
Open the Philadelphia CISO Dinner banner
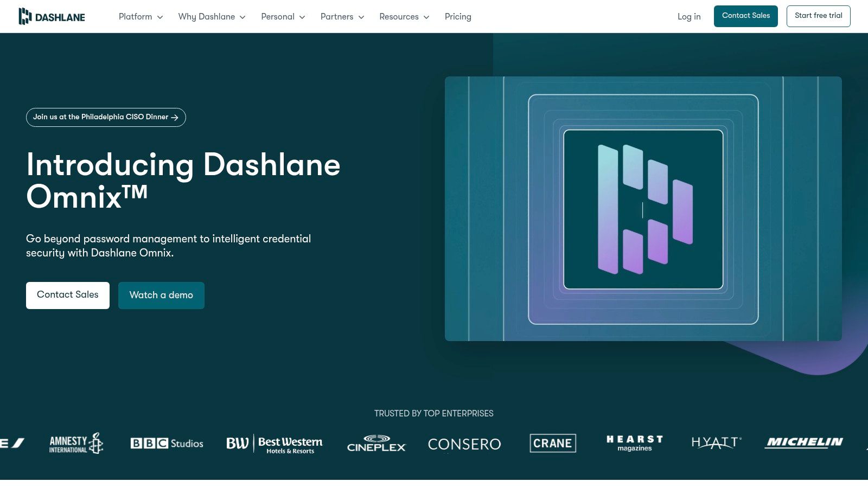(x=106, y=117)
